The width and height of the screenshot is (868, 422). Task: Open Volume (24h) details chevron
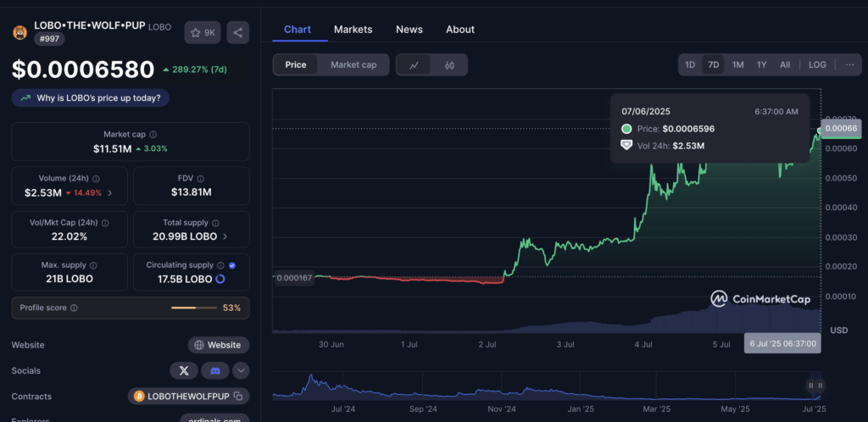(x=109, y=193)
